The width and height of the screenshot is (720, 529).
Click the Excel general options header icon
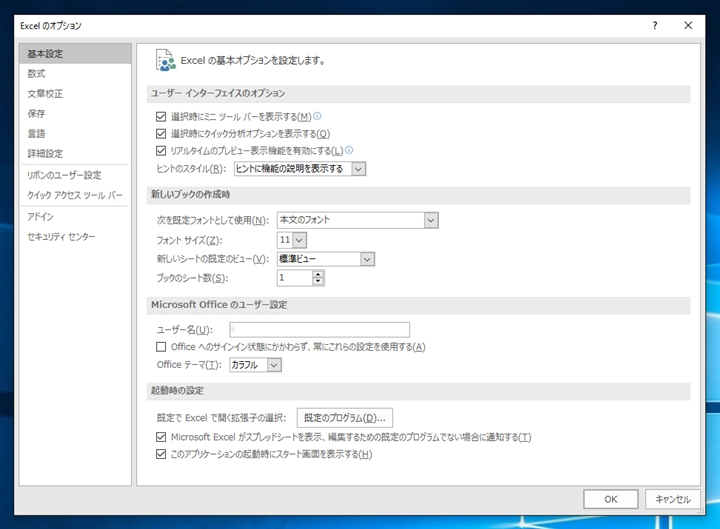(165, 60)
